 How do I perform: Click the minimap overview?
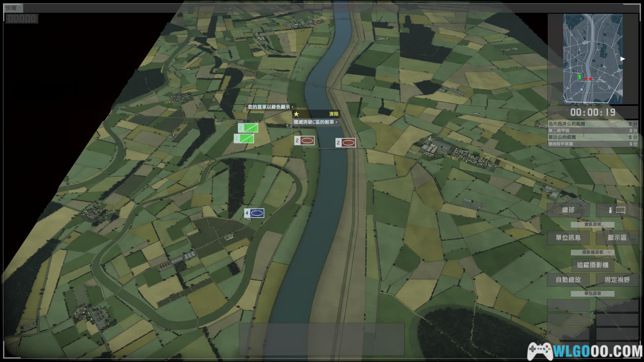point(593,59)
